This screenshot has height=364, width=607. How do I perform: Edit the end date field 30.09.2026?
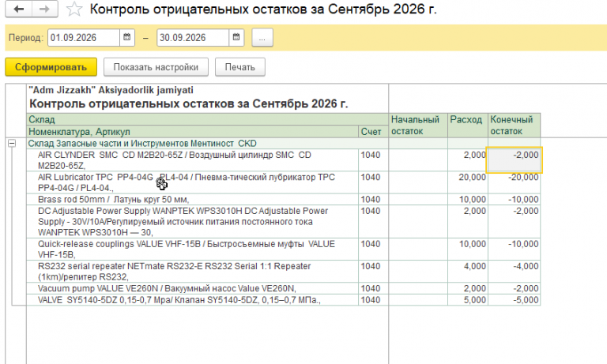(193, 38)
